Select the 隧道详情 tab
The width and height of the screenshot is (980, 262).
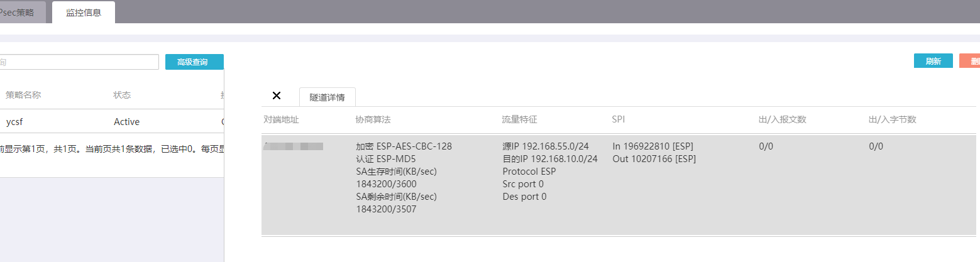click(x=327, y=97)
